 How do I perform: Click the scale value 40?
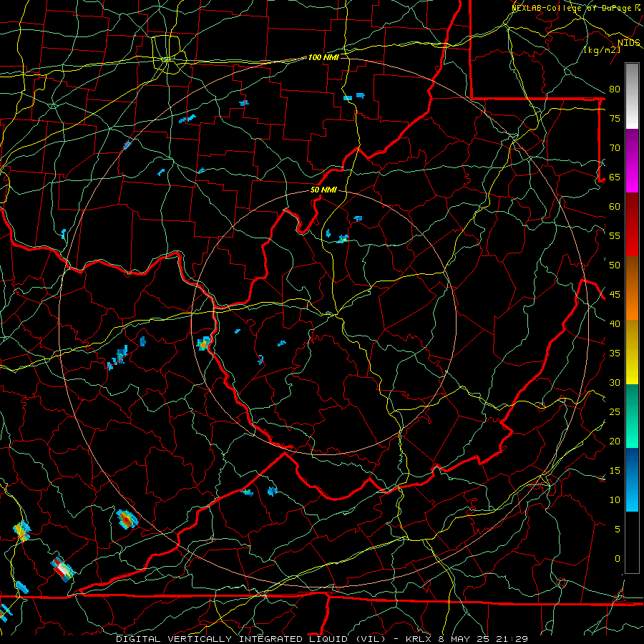pos(615,323)
